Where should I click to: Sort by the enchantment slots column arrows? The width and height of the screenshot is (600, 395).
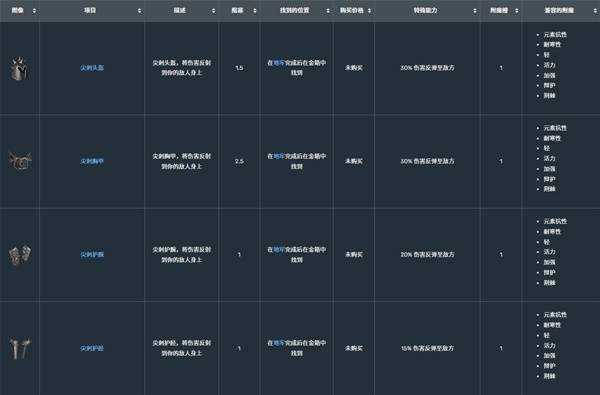tap(517, 11)
